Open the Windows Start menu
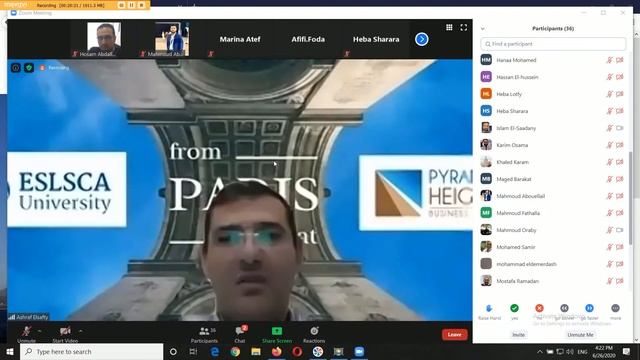This screenshot has height=360, width=640. pos(10,351)
